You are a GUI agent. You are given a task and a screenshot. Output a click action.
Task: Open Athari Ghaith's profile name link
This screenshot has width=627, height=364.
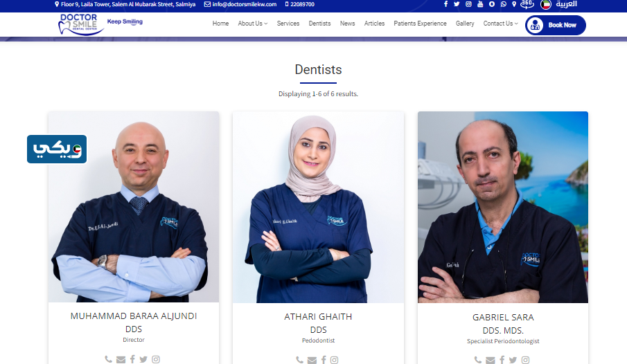click(x=318, y=316)
